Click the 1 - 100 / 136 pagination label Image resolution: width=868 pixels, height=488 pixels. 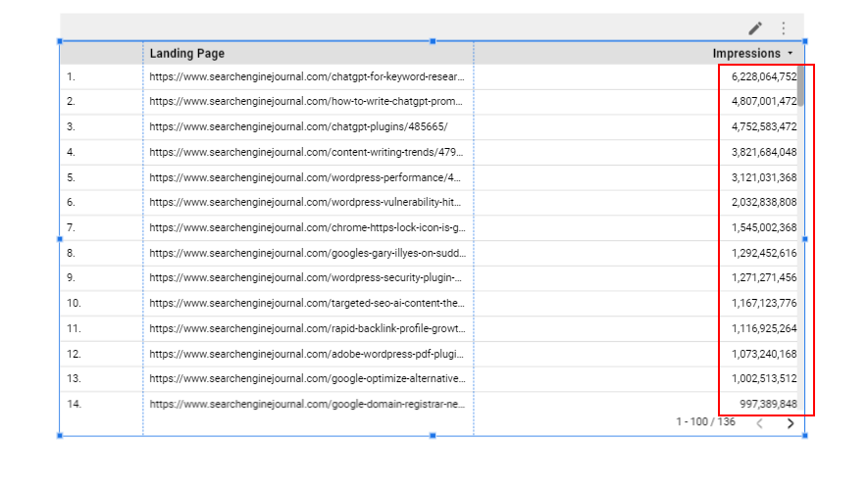click(705, 422)
